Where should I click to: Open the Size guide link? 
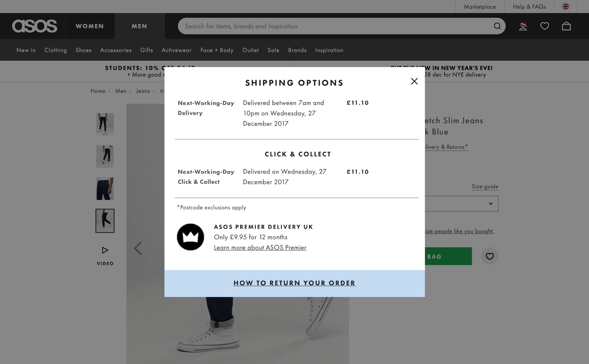(x=485, y=186)
